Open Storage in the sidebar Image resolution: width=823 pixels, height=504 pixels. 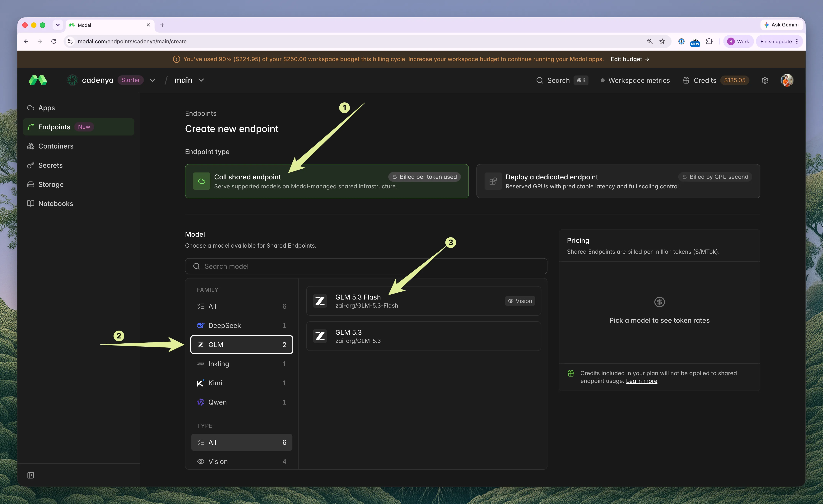pyautogui.click(x=78, y=185)
